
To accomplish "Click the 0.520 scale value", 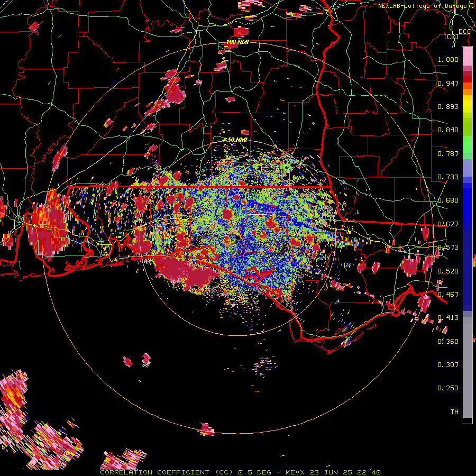I will 448,271.
